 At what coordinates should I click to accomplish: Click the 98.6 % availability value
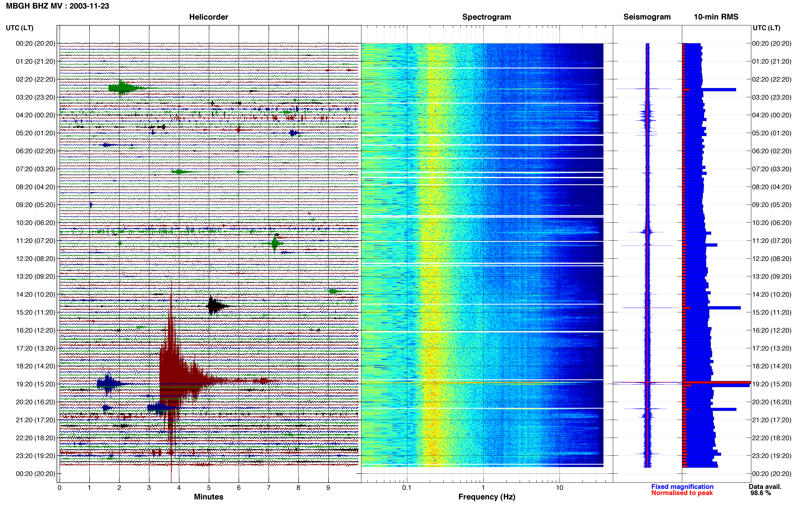(x=761, y=493)
